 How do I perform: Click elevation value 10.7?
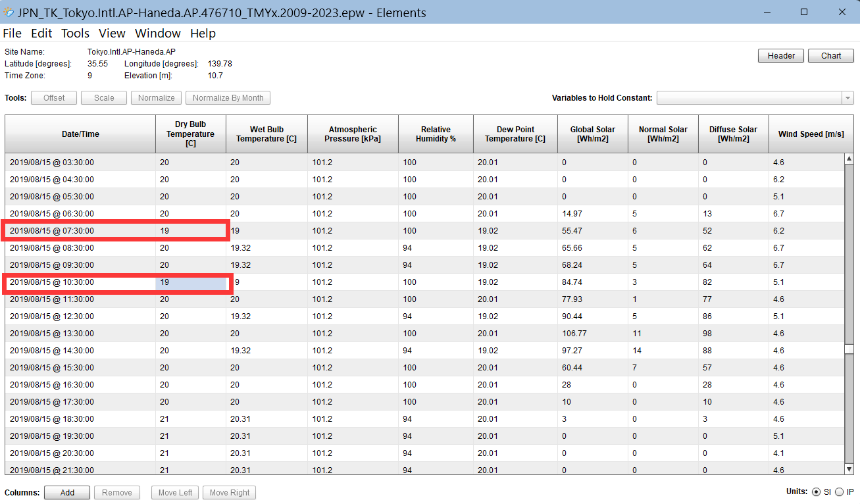coord(215,76)
